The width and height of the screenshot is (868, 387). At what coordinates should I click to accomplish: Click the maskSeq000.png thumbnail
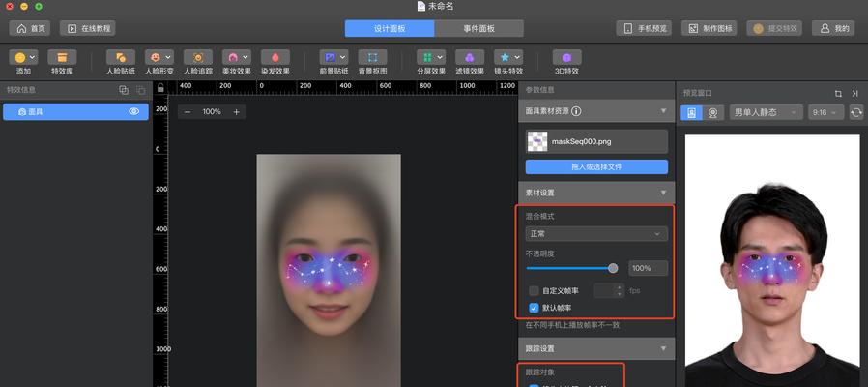tap(536, 141)
